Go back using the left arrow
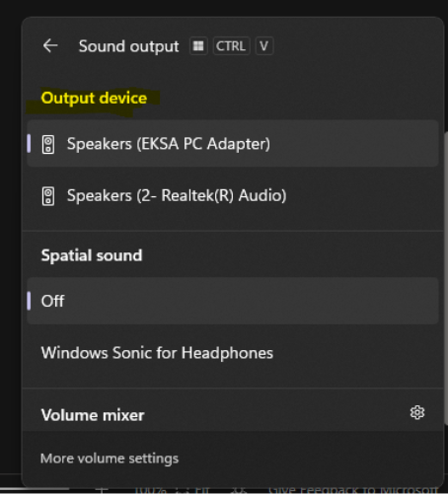This screenshot has width=448, height=494. [50, 45]
